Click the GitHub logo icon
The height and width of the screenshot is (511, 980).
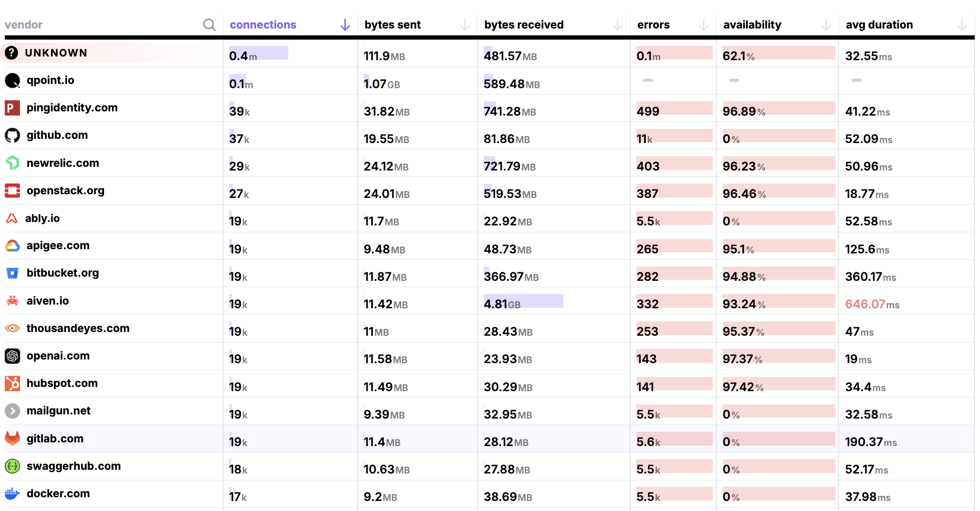coord(12,136)
